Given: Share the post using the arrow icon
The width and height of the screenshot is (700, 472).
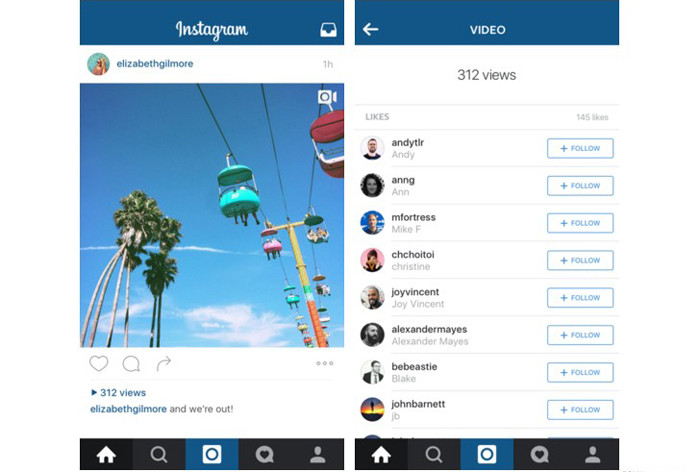Looking at the screenshot, I should pyautogui.click(x=164, y=363).
